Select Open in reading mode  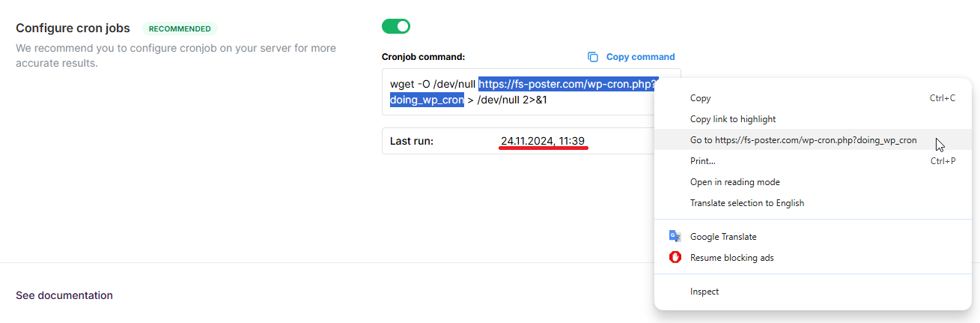click(x=812, y=182)
